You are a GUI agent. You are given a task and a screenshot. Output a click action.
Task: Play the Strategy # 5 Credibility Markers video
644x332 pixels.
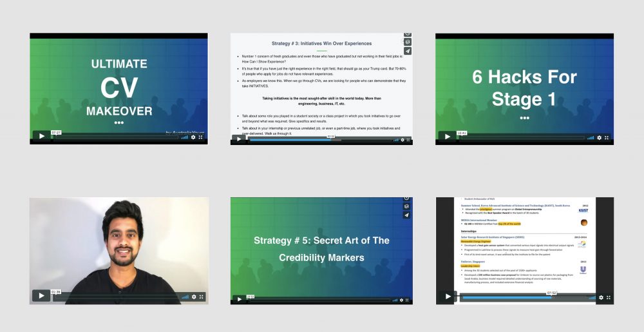click(x=239, y=300)
